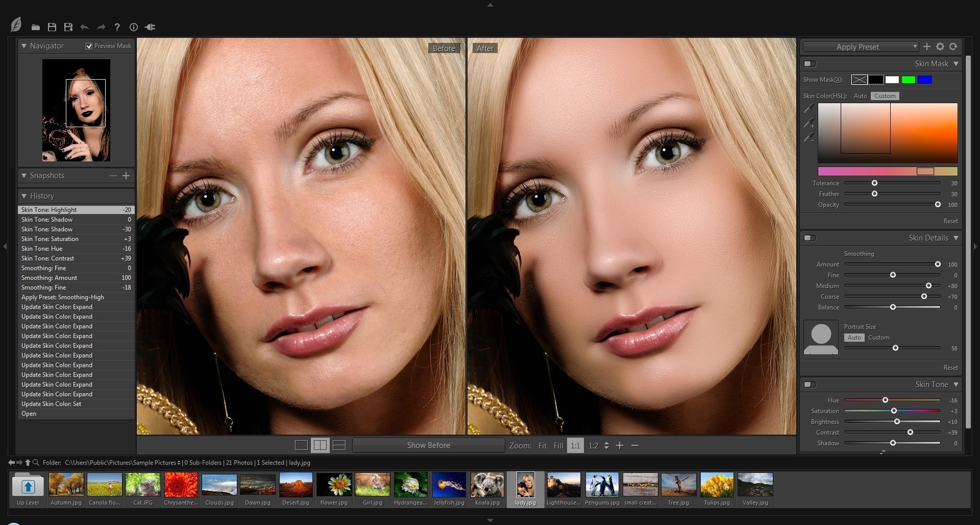The image size is (980, 525).
Task: Uncheck the Preview Mask checkbox
Action: 89,45
